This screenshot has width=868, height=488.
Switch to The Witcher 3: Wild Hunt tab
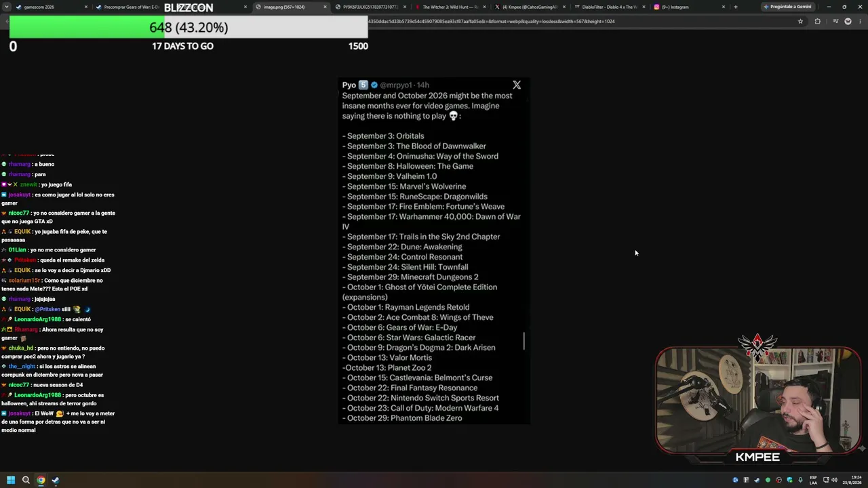click(450, 7)
